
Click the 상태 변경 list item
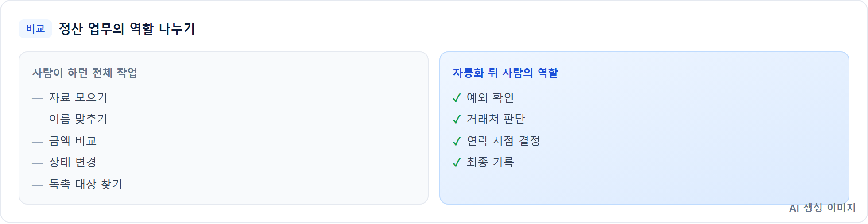pos(73,162)
